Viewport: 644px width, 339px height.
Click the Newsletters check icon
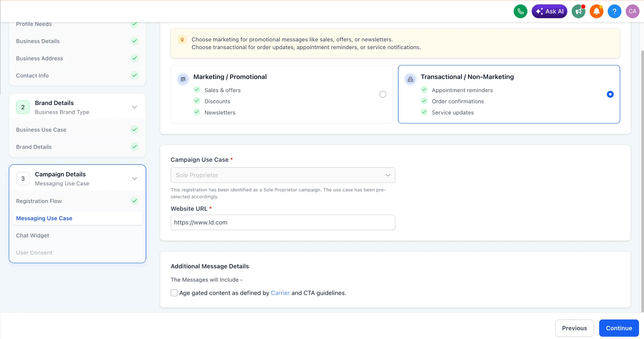197,112
